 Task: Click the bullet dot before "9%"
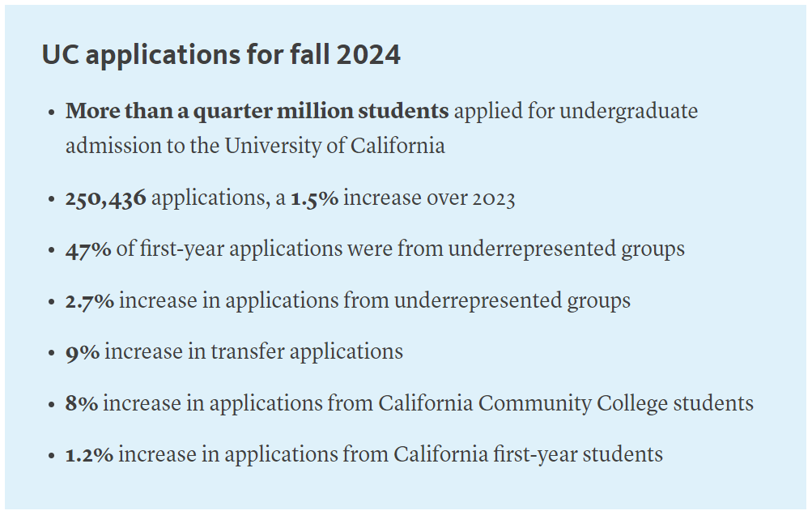pos(51,352)
